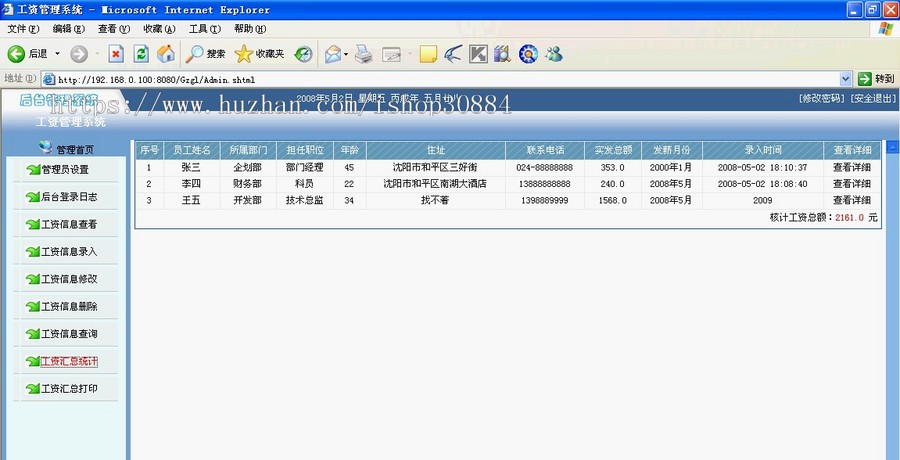Expand the address bar history dropdown
The image size is (900, 460).
845,79
